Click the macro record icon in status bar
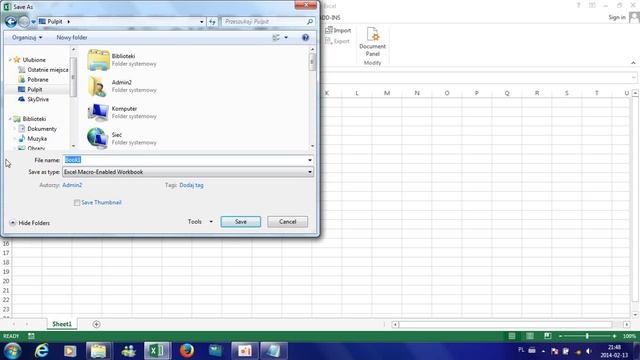This screenshot has width=640, height=360. 31,336
